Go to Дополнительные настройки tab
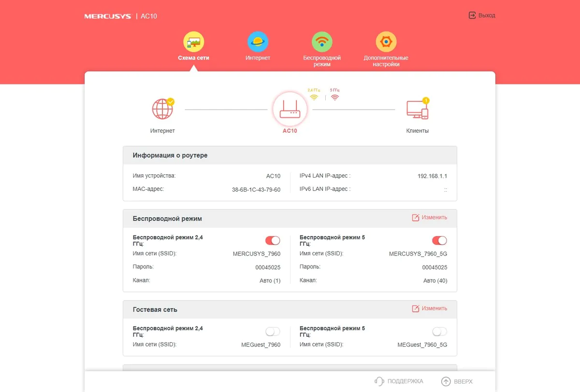The height and width of the screenshot is (392, 580). [x=386, y=50]
